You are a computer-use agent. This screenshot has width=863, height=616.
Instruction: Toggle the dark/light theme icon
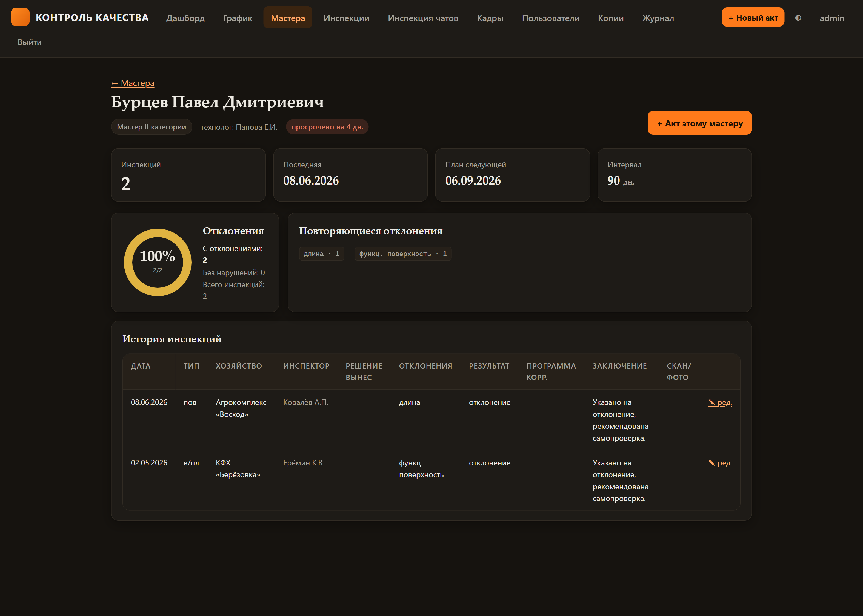(798, 18)
